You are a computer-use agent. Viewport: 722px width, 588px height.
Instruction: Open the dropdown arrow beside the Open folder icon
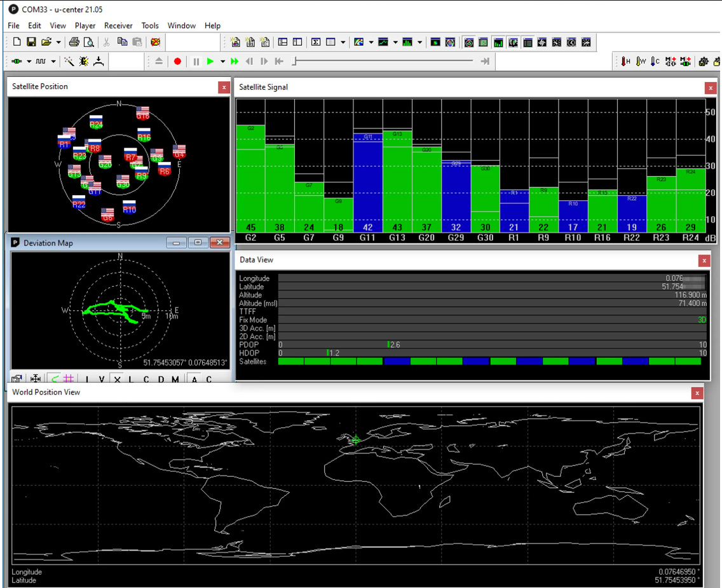click(58, 43)
